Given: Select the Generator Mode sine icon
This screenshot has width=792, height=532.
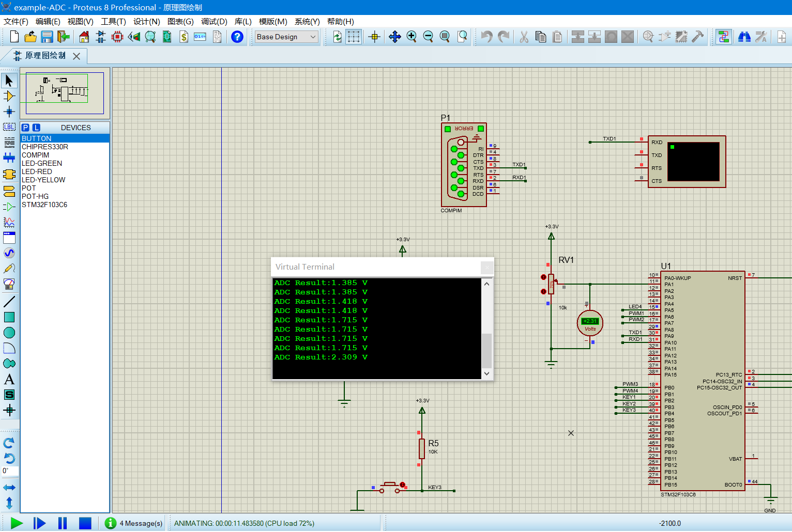Looking at the screenshot, I should [x=9, y=253].
